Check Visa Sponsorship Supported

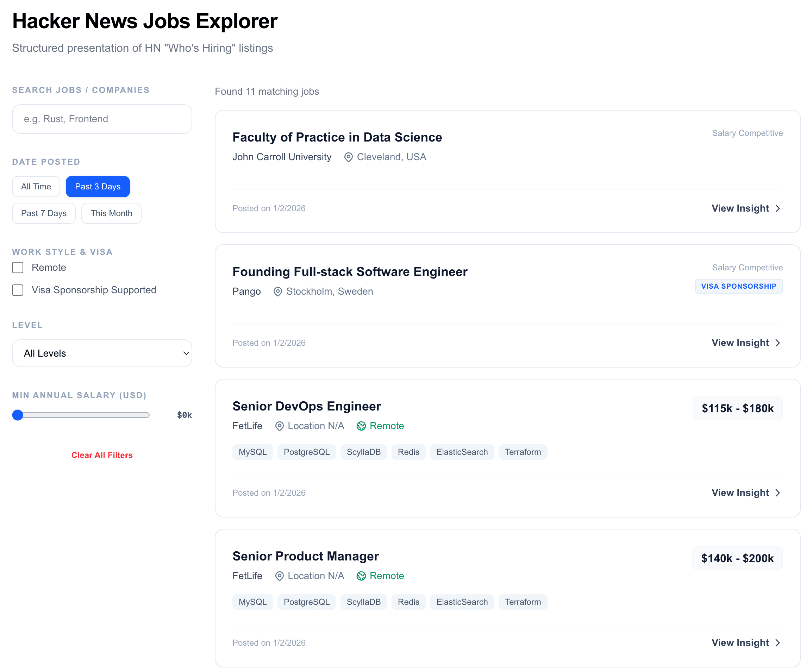(17, 290)
